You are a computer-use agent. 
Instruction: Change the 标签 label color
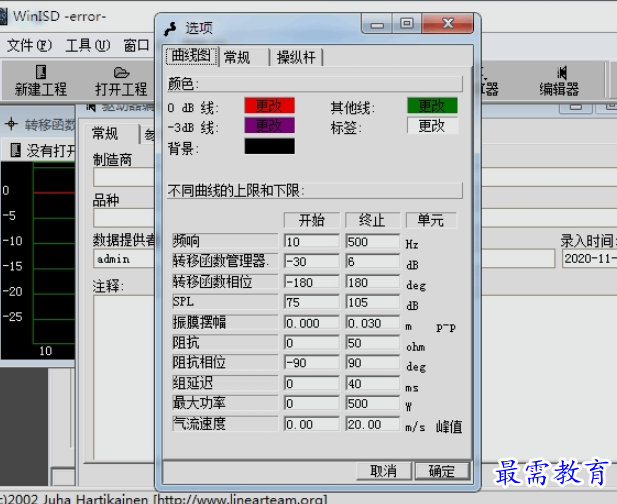tap(432, 126)
